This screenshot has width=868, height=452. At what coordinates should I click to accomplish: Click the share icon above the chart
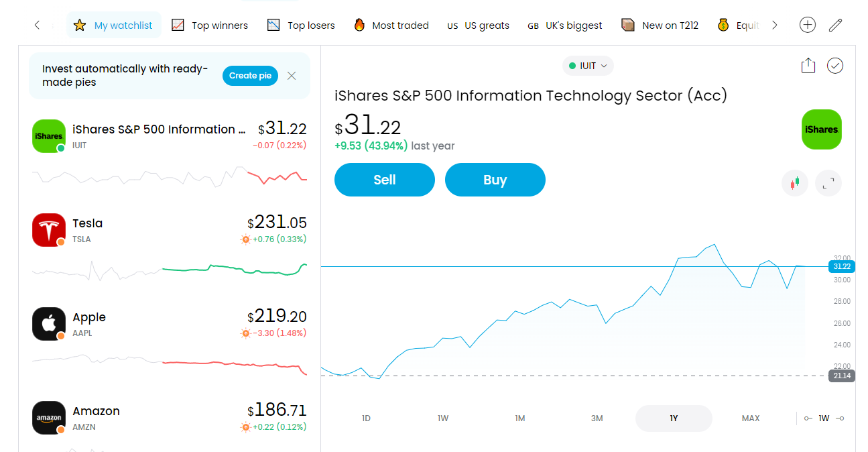pos(808,65)
